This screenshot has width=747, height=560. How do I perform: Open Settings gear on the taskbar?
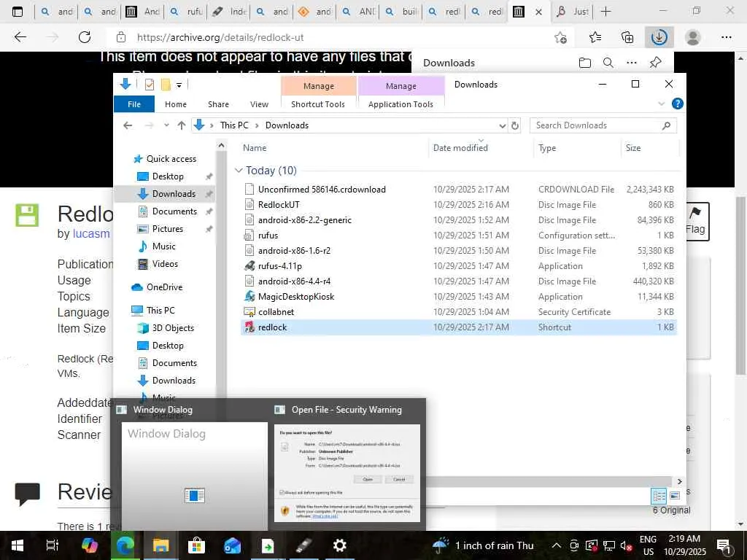point(339,545)
